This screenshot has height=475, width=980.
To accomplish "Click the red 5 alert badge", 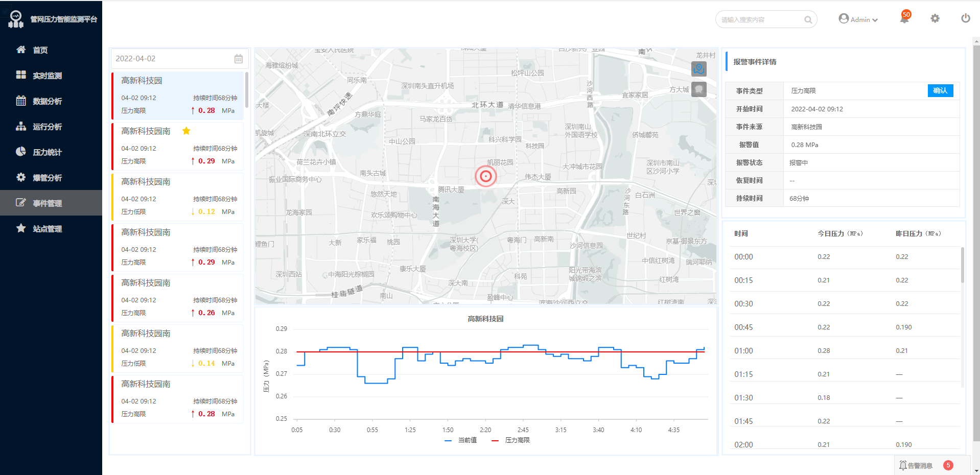I will click(x=948, y=465).
